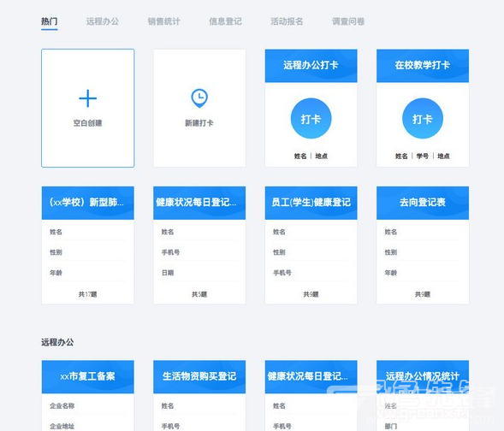Click 性别 in the 去向登记表 card
504x431 pixels.
click(391, 252)
